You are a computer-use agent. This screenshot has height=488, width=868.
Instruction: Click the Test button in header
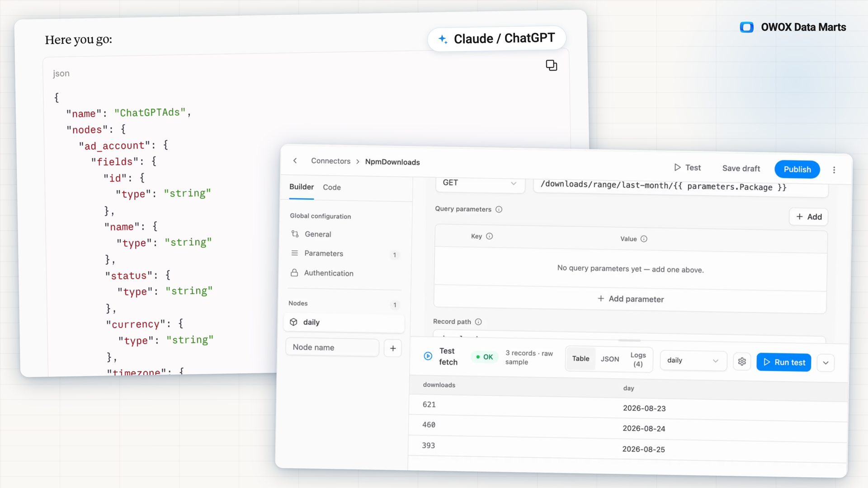687,168
